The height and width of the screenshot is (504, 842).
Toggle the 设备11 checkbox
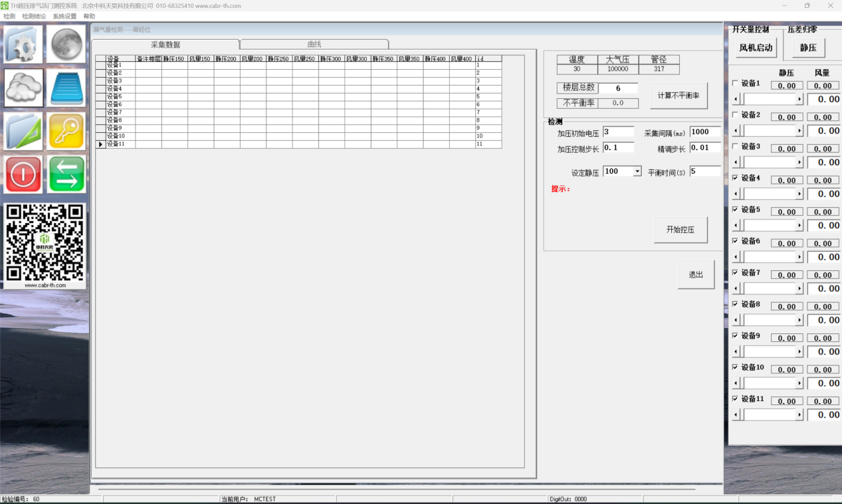pos(735,399)
